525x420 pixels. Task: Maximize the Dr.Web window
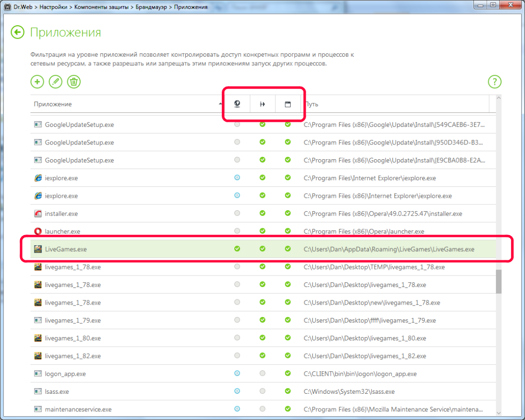493,5
